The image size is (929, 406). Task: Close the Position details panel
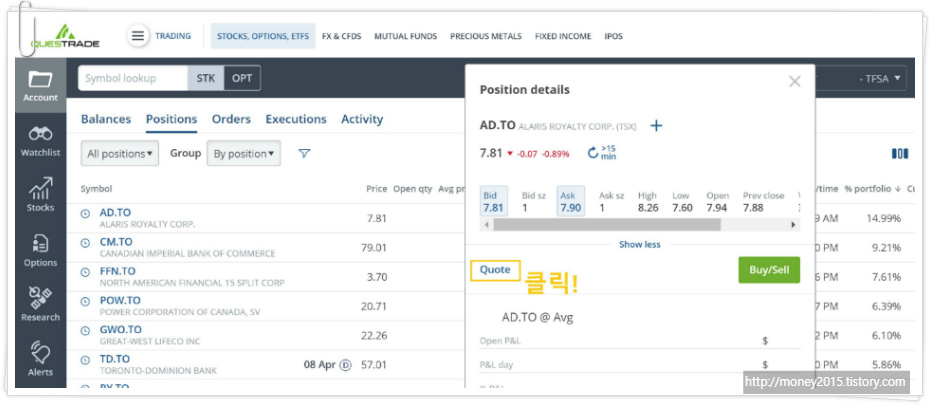[795, 82]
